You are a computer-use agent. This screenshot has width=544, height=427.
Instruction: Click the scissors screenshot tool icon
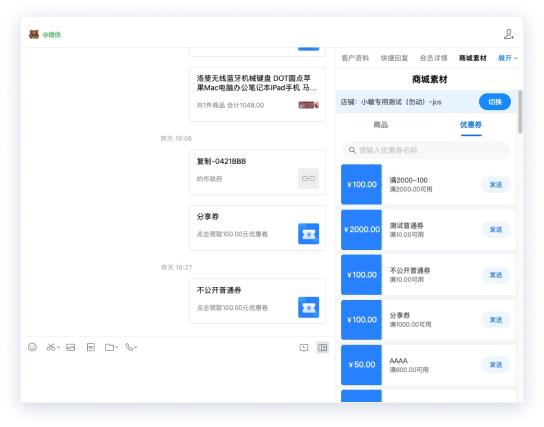coord(51,347)
